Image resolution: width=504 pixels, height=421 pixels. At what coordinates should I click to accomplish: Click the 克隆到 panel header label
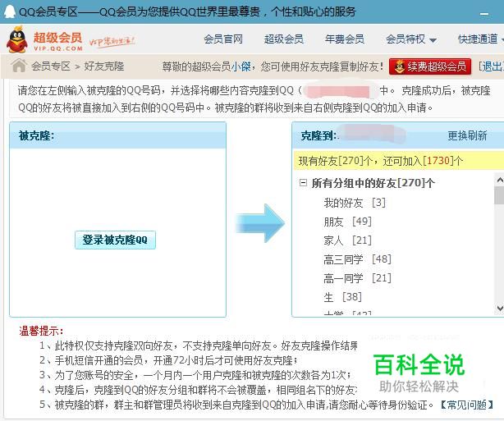(x=318, y=135)
